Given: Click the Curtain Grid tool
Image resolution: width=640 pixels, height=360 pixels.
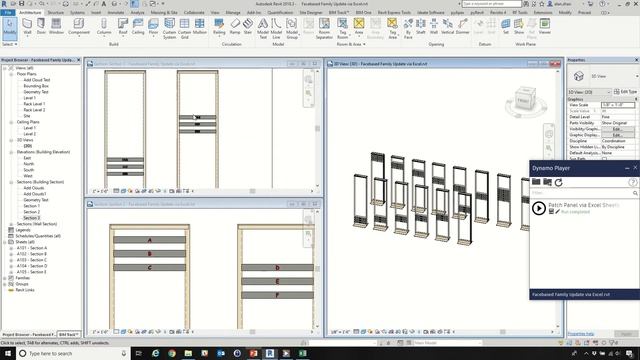Looking at the screenshot, I should [184, 29].
